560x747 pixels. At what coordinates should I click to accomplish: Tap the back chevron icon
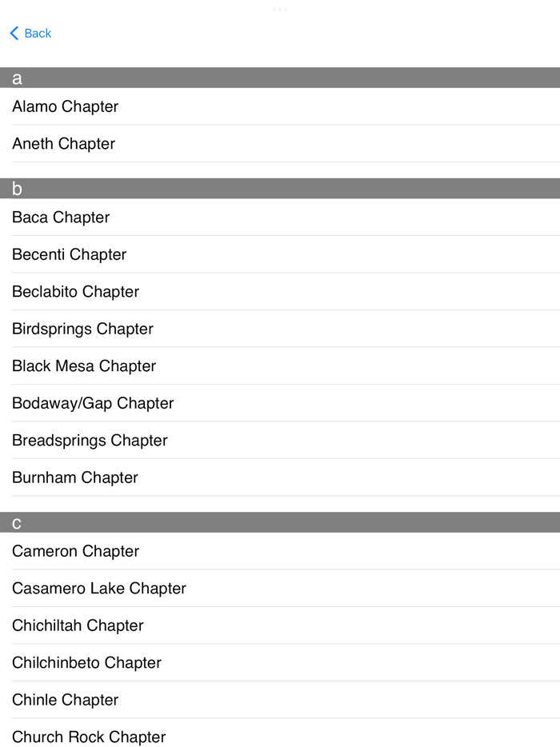coord(13,34)
